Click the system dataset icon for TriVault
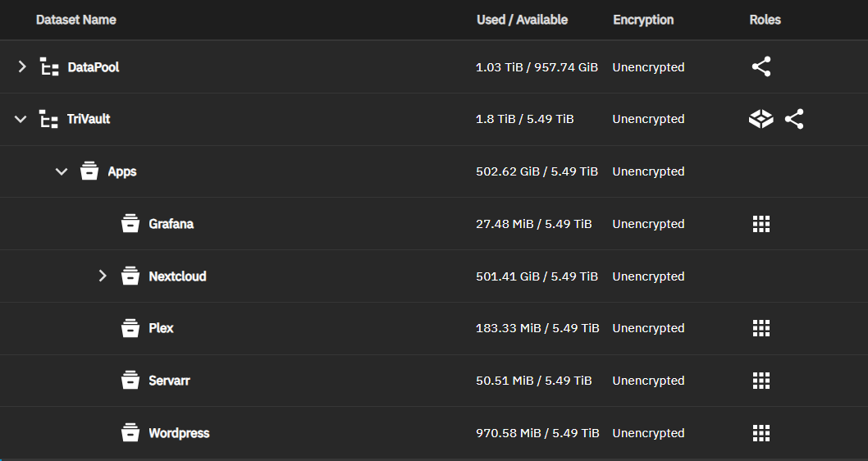 [761, 120]
